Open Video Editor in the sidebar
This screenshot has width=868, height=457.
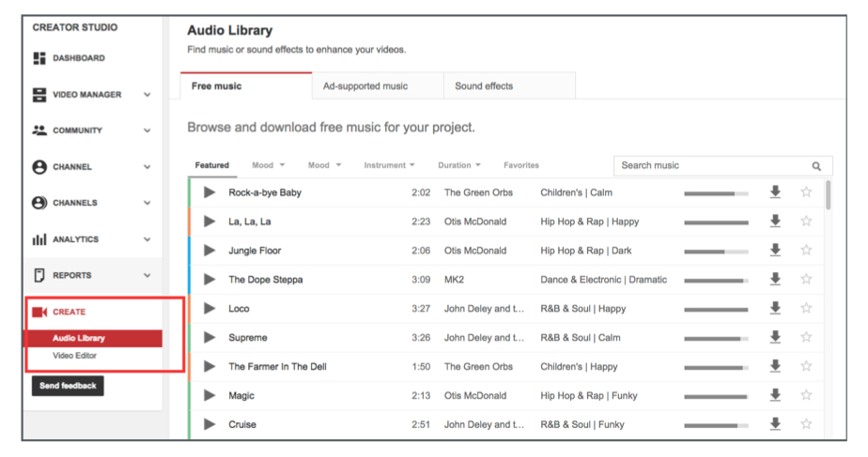point(74,356)
